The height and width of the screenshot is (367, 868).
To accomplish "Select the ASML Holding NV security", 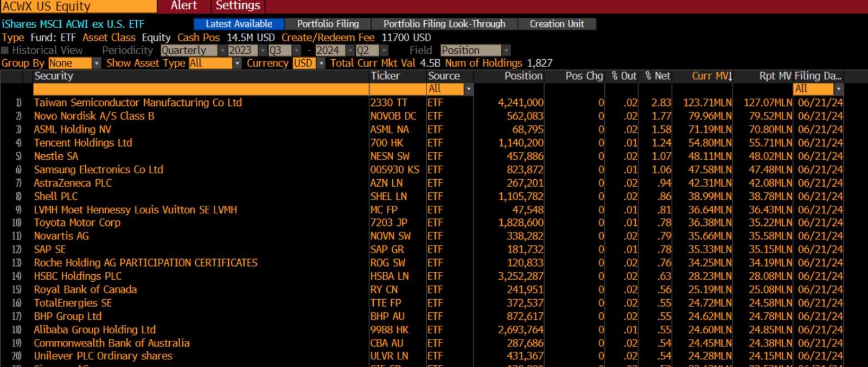I will click(x=72, y=129).
